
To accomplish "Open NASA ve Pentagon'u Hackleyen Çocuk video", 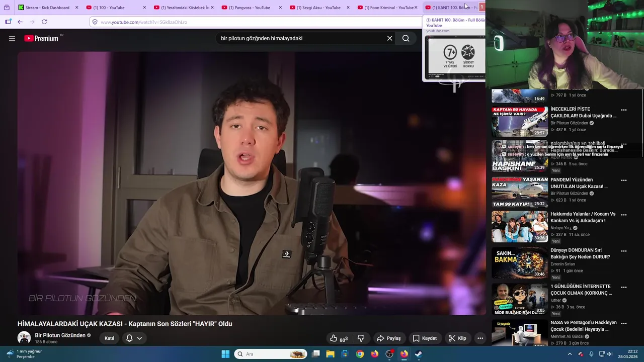I will pyautogui.click(x=584, y=326).
